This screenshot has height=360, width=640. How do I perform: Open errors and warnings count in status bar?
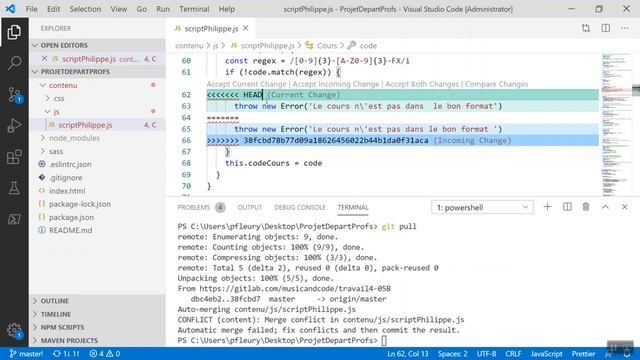[x=104, y=353]
